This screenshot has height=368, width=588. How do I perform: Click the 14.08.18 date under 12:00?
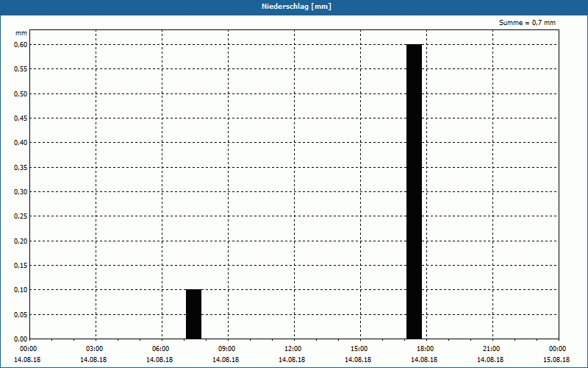[292, 360]
